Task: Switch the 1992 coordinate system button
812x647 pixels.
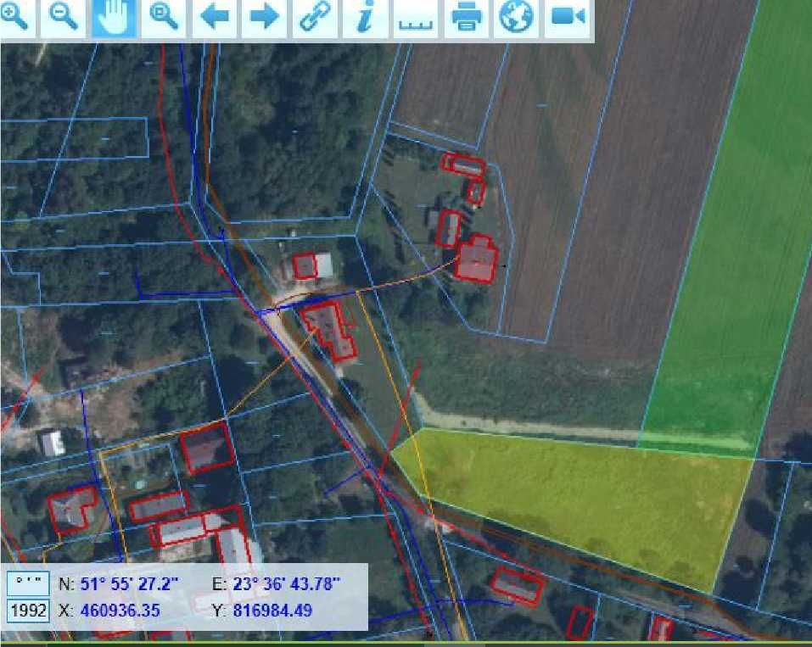Action: (29, 611)
